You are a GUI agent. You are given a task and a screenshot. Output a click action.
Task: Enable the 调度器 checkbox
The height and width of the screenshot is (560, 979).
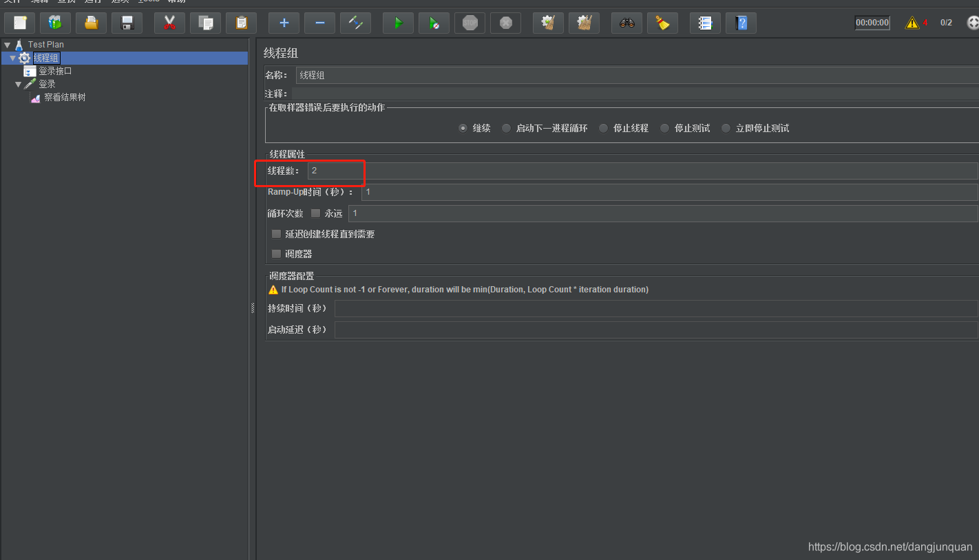click(277, 254)
